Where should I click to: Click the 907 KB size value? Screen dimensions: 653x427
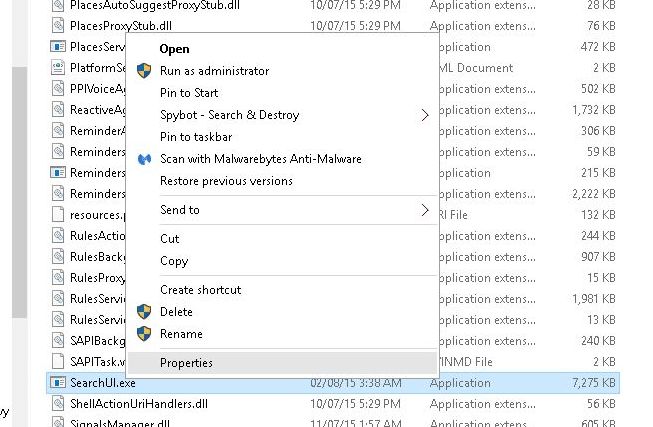click(598, 257)
